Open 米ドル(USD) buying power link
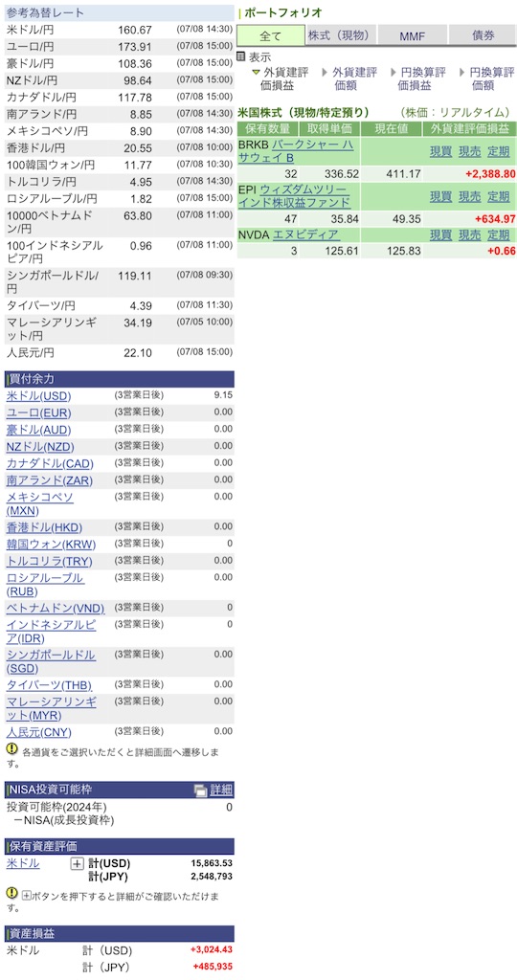 [x=38, y=396]
